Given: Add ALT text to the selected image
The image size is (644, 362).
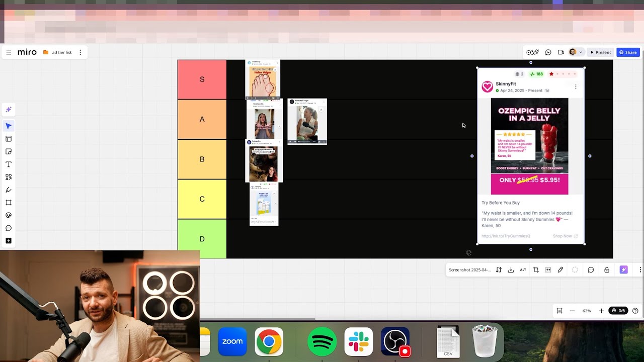Looking at the screenshot, I should pos(523,270).
